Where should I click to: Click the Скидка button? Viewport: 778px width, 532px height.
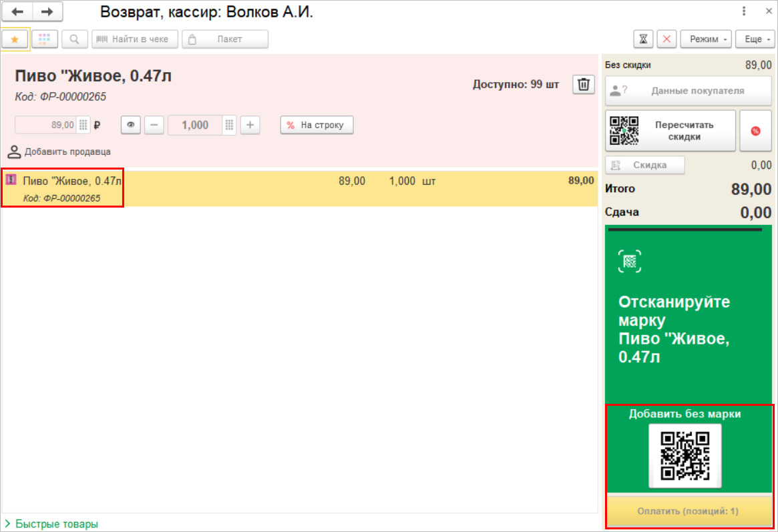click(645, 165)
